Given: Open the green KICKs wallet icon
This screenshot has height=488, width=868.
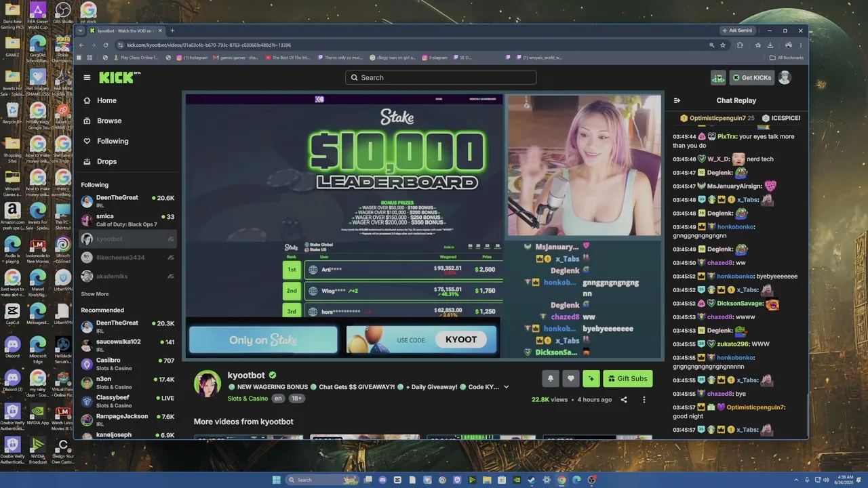Looking at the screenshot, I should click(717, 77).
